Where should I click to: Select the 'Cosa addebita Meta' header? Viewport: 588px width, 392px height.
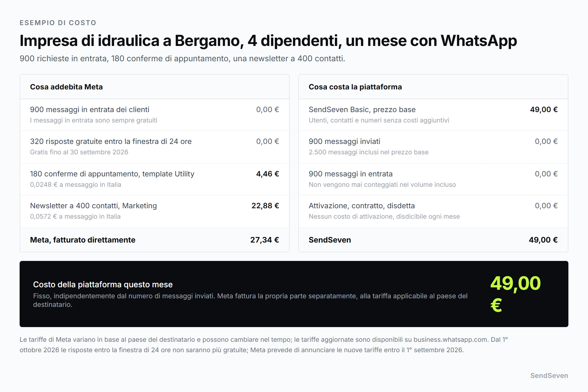point(66,87)
